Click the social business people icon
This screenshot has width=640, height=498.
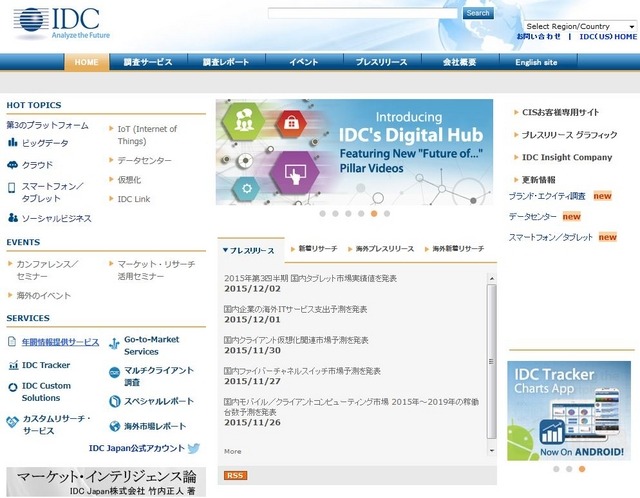13,218
